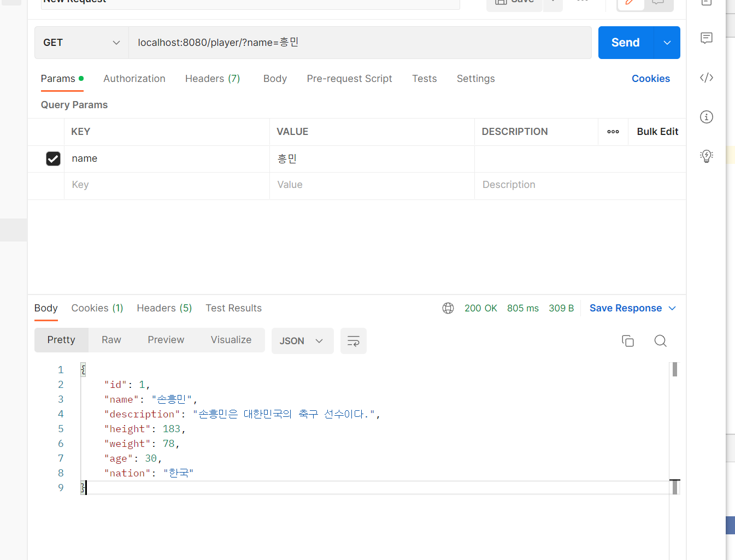Expand the Save Response chevron
735x560 pixels.
tap(672, 308)
